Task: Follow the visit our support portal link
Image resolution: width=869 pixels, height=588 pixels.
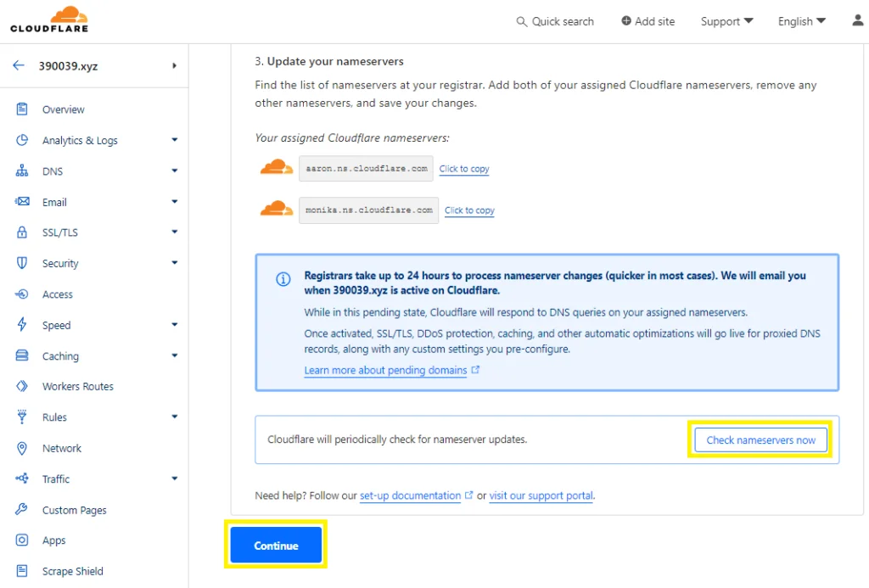Action: tap(541, 495)
